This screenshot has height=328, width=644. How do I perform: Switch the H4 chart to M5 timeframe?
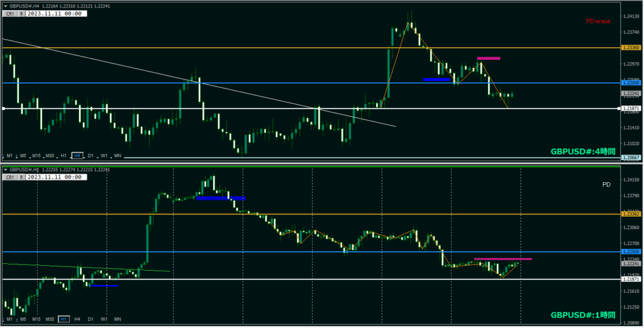tap(23, 156)
